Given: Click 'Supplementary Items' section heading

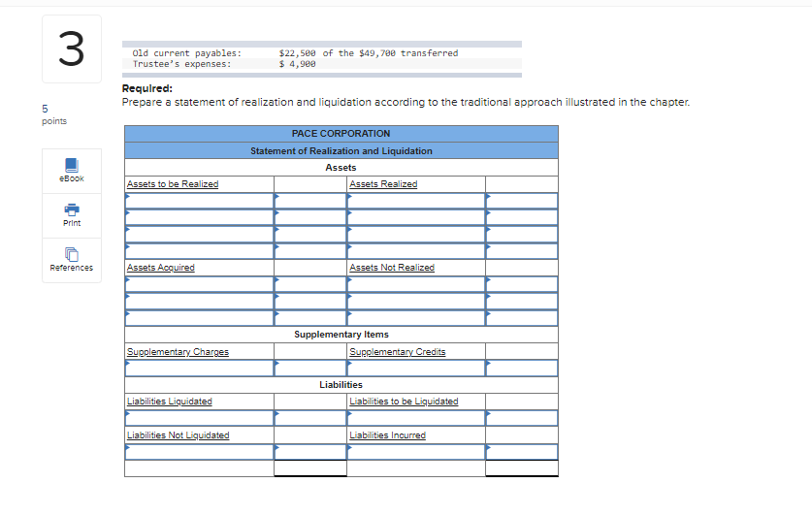Looking at the screenshot, I should click(341, 335).
